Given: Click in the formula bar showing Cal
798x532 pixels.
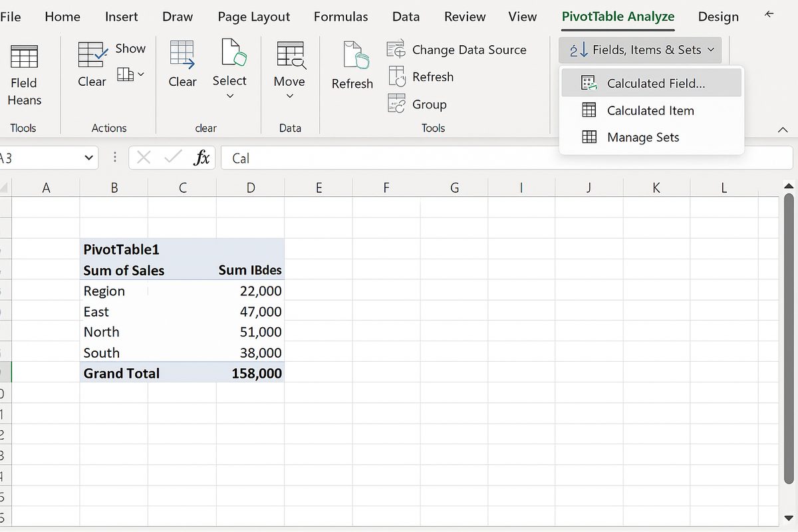Looking at the screenshot, I should pos(507,158).
